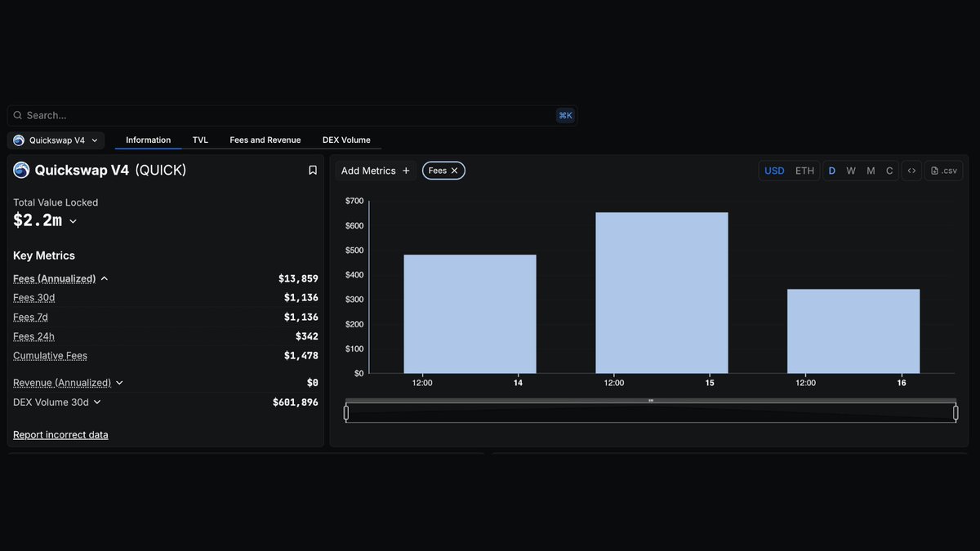This screenshot has height=551, width=980.
Task: Click the left range slider handle
Action: click(346, 413)
